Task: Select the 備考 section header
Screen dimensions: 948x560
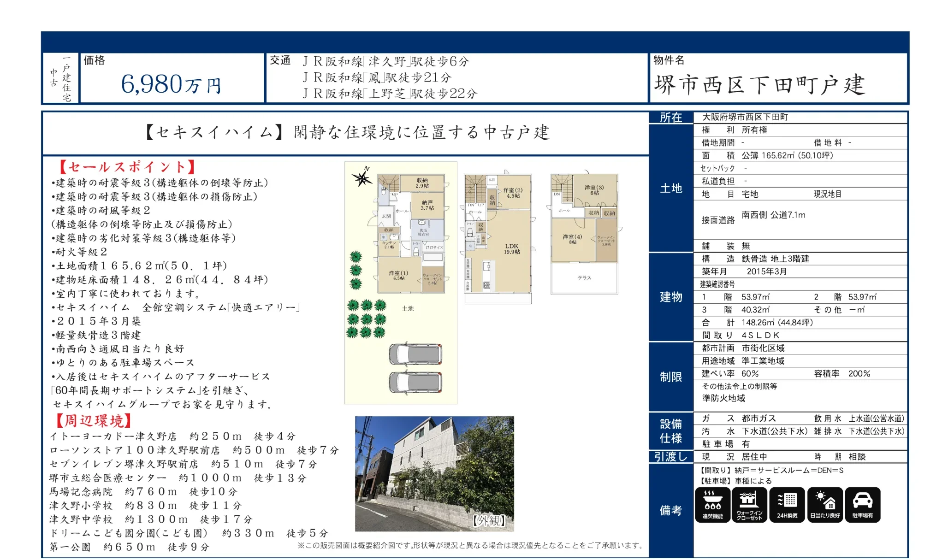Action: pyautogui.click(x=670, y=510)
